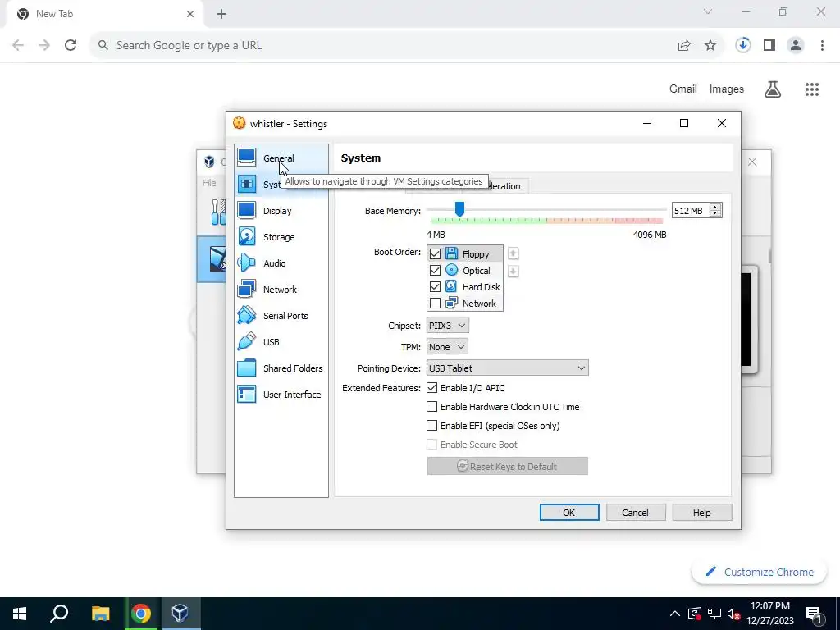Enable Hardware Clock in UTC Time
This screenshot has width=840, height=630.
point(431,407)
